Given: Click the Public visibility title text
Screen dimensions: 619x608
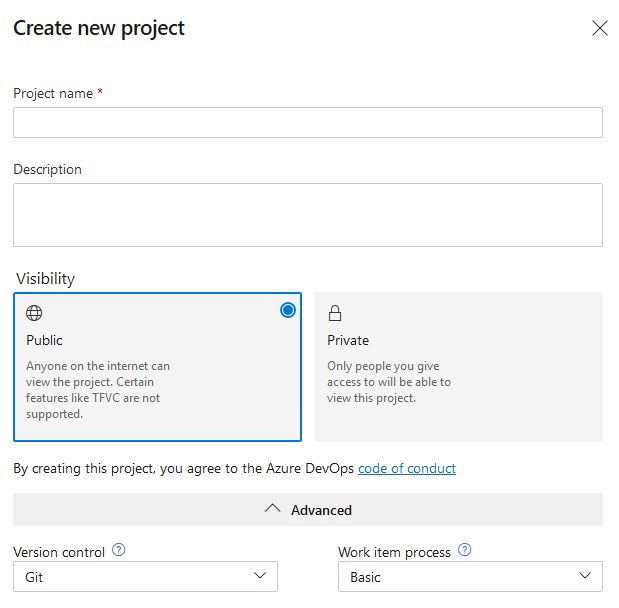Looking at the screenshot, I should pos(45,340).
